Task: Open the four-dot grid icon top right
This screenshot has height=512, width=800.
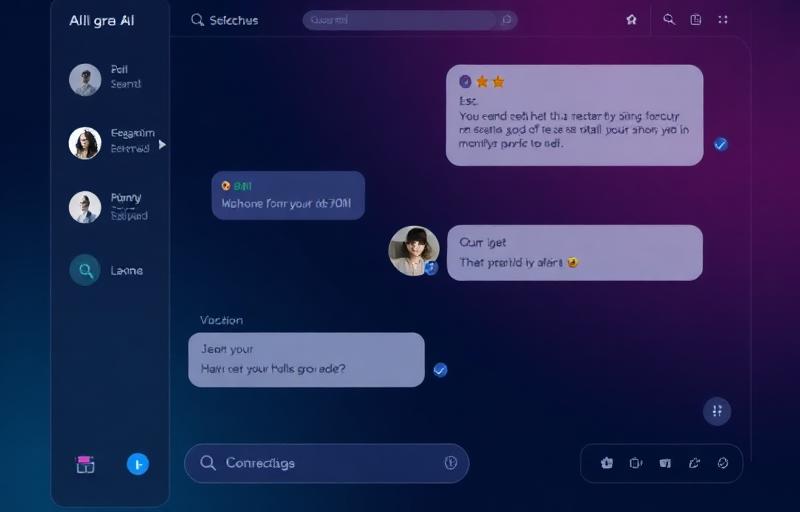Action: pos(723,19)
